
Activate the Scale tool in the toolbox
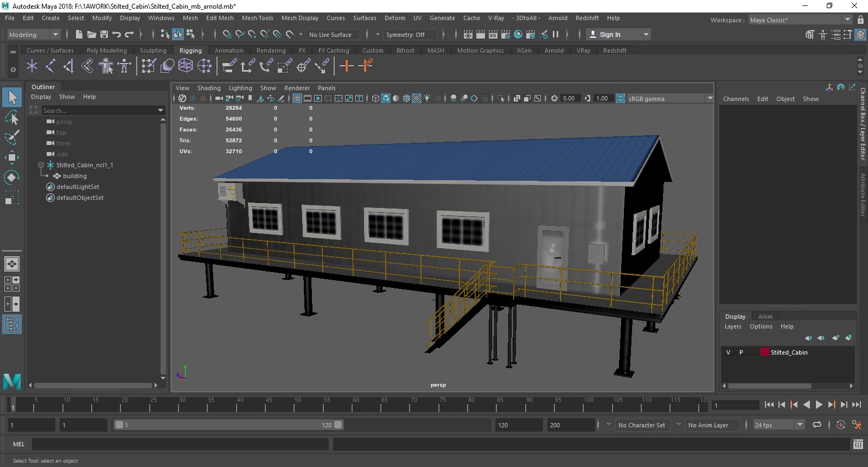tap(12, 197)
